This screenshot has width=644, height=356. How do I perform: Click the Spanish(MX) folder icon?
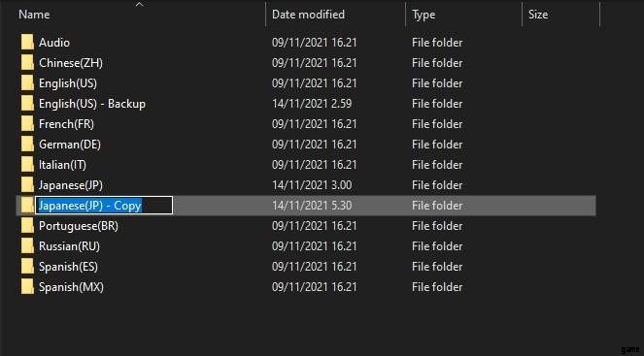pos(27,287)
